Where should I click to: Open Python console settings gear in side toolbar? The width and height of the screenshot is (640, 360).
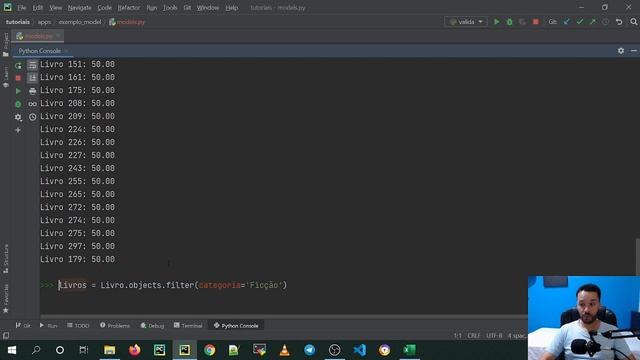click(x=18, y=117)
